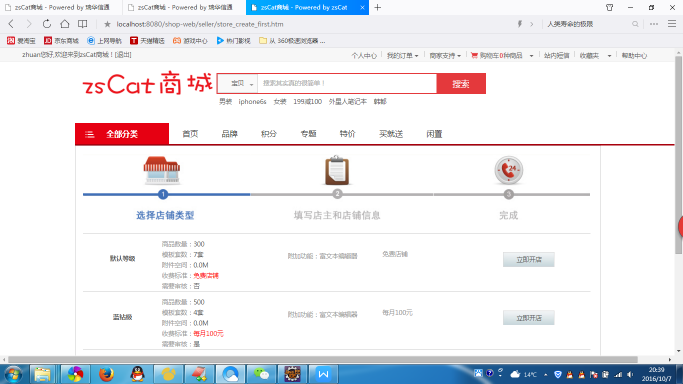
Task: Click the clipboard icon in step two
Action: coord(337,170)
